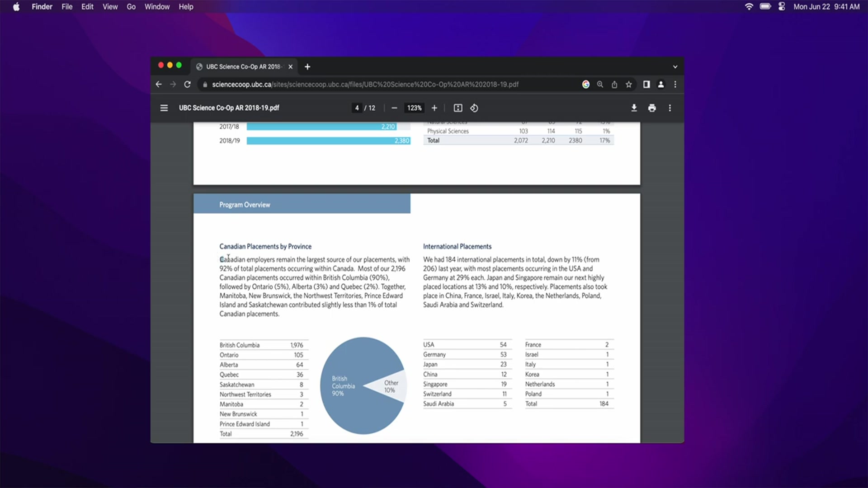Click the Physical Sciences table row
Screen dimensions: 868x488
point(519,131)
